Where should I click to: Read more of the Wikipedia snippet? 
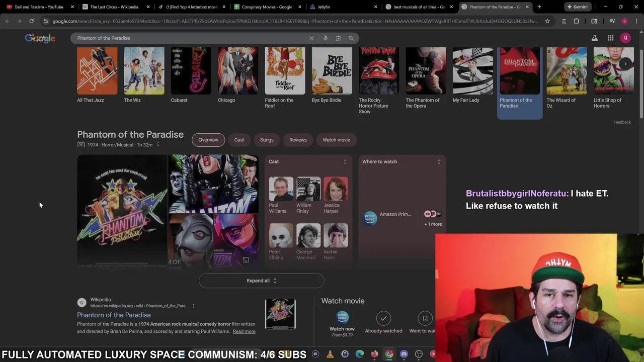click(x=244, y=331)
